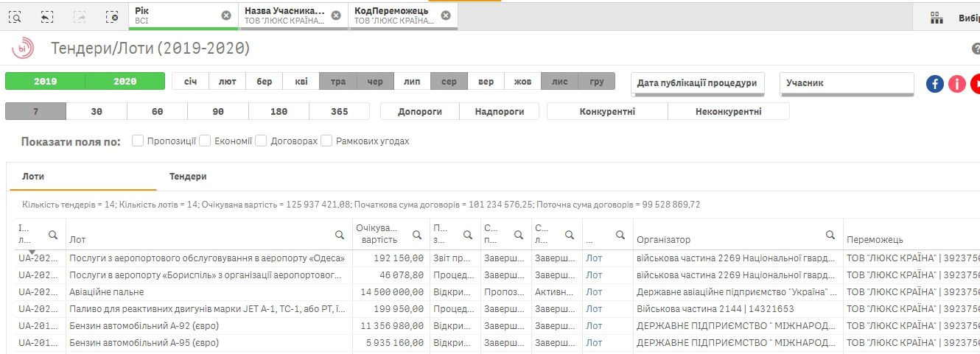This screenshot has height=354, width=980.
Task: Search in the column left of Лот links
Action: (x=570, y=235)
